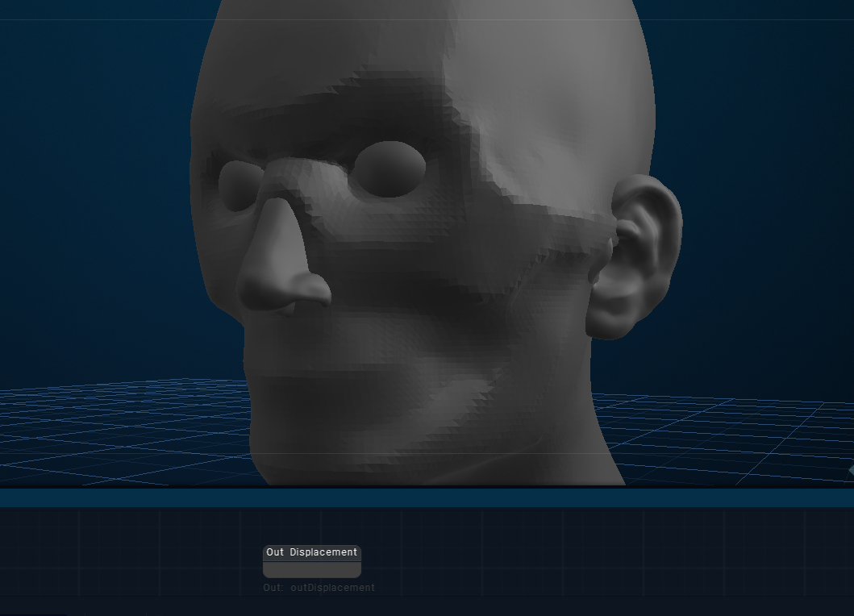The image size is (854, 616).
Task: Click the diamond handle at viewport right edge
Action: click(x=851, y=469)
